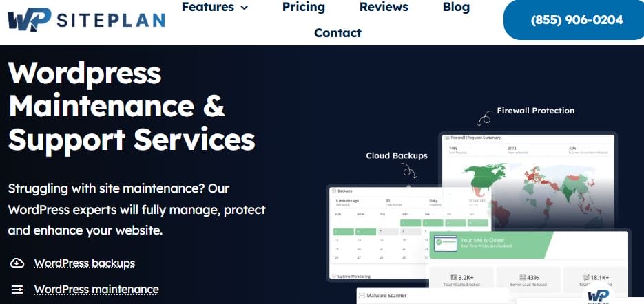Image resolution: width=644 pixels, height=304 pixels.
Task: Follow the WordPress backups link
Action: pos(84,263)
